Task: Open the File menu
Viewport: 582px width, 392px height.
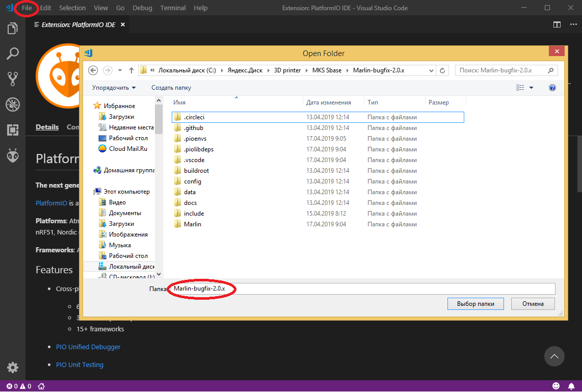Action: coord(27,8)
